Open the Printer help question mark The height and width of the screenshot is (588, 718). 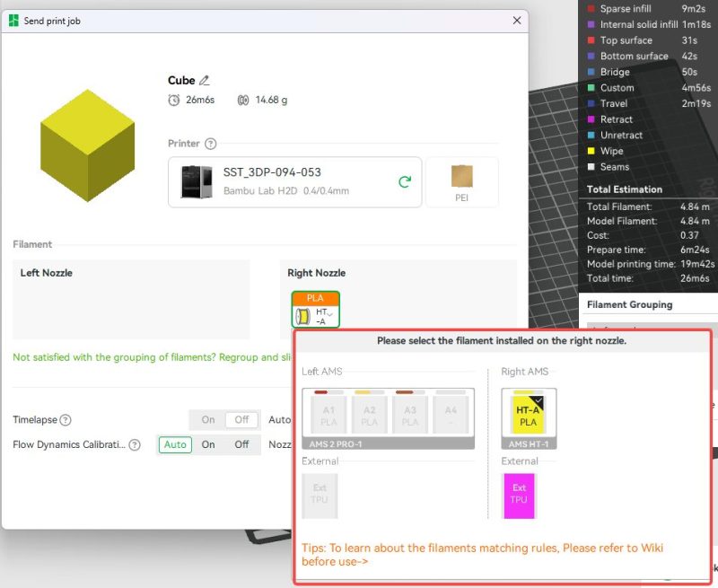click(x=210, y=144)
